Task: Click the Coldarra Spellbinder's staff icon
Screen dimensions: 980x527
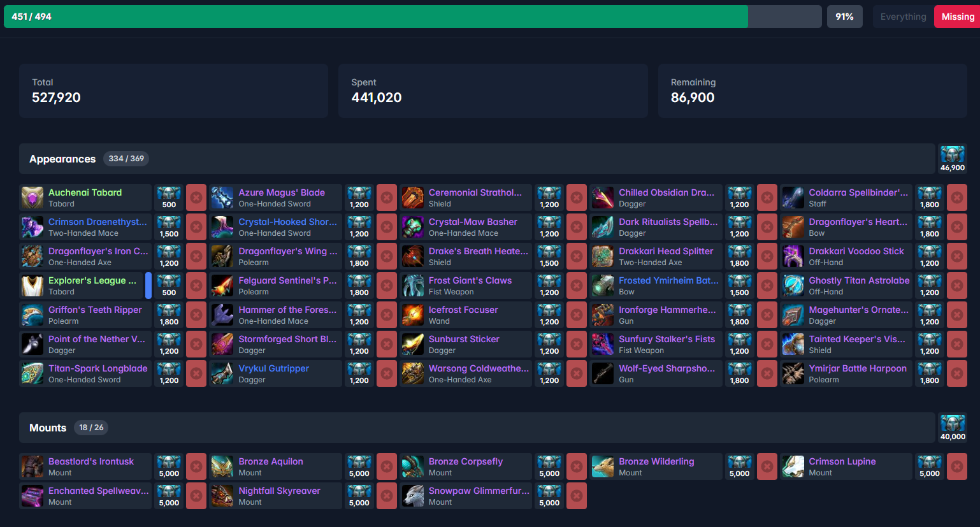Action: tap(793, 198)
